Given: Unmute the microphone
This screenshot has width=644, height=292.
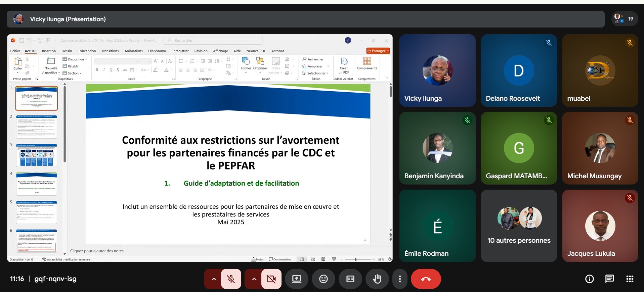Looking at the screenshot, I should [231, 279].
